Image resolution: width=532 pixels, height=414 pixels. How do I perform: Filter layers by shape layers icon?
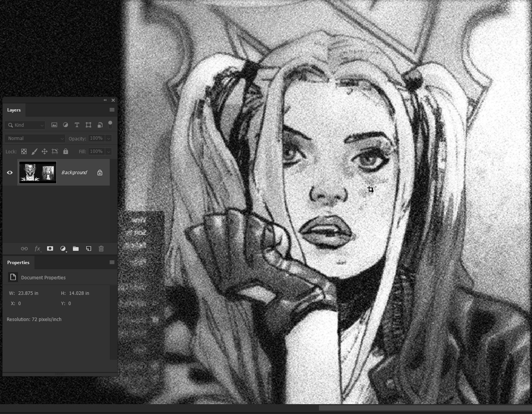(88, 125)
